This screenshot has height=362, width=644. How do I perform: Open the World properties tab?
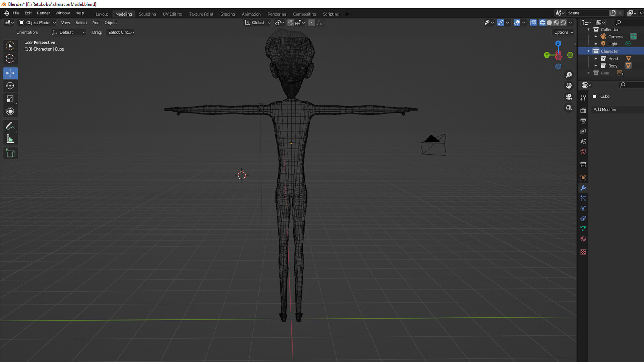(x=583, y=152)
